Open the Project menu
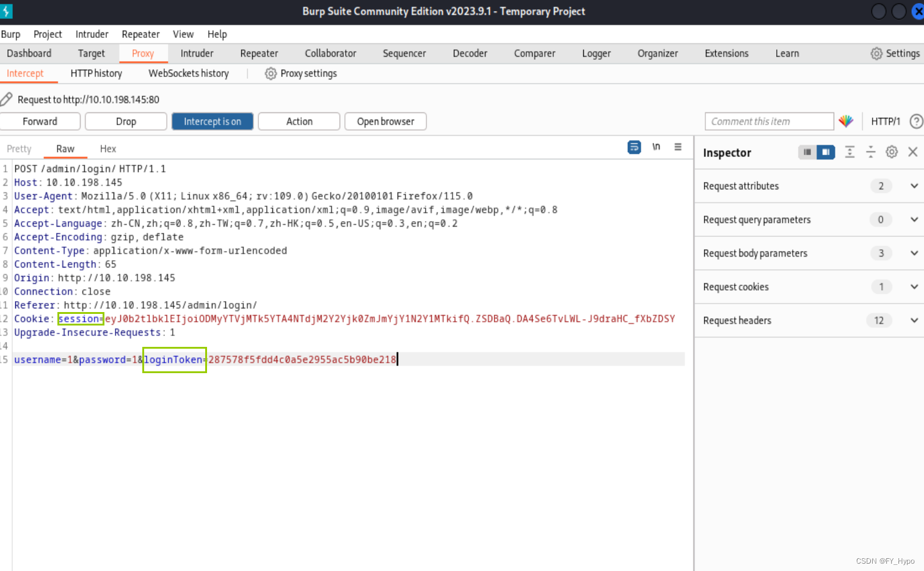 click(x=48, y=34)
